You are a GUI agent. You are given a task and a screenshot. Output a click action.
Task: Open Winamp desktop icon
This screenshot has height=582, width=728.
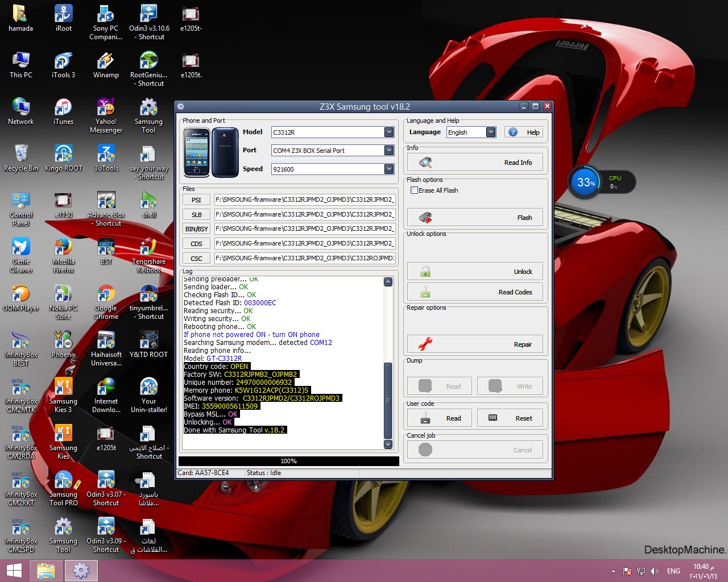pos(106,65)
